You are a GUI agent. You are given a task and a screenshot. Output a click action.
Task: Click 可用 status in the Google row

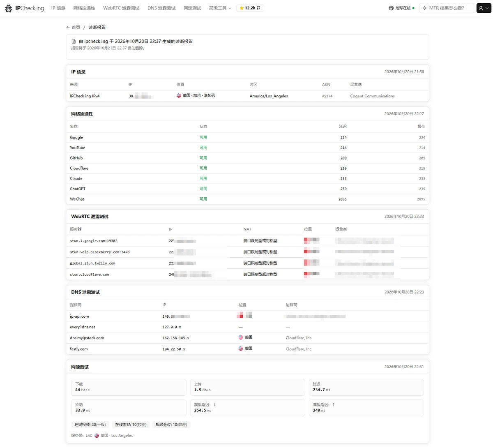(x=203, y=138)
